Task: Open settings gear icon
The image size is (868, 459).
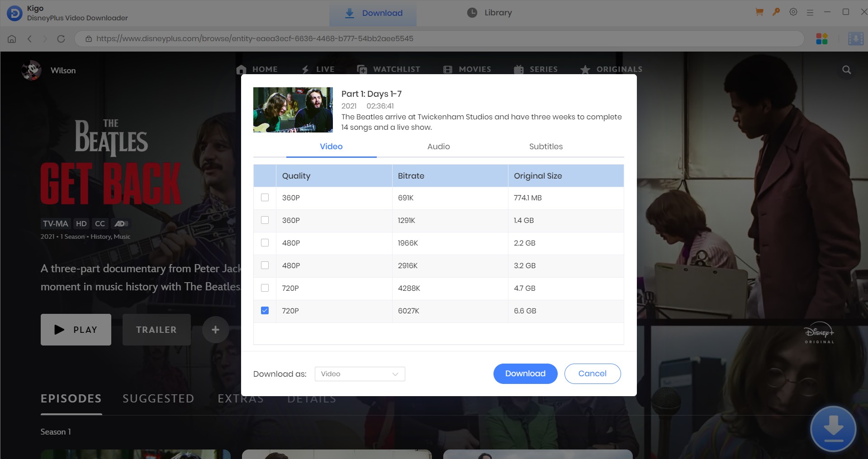Action: click(x=793, y=12)
